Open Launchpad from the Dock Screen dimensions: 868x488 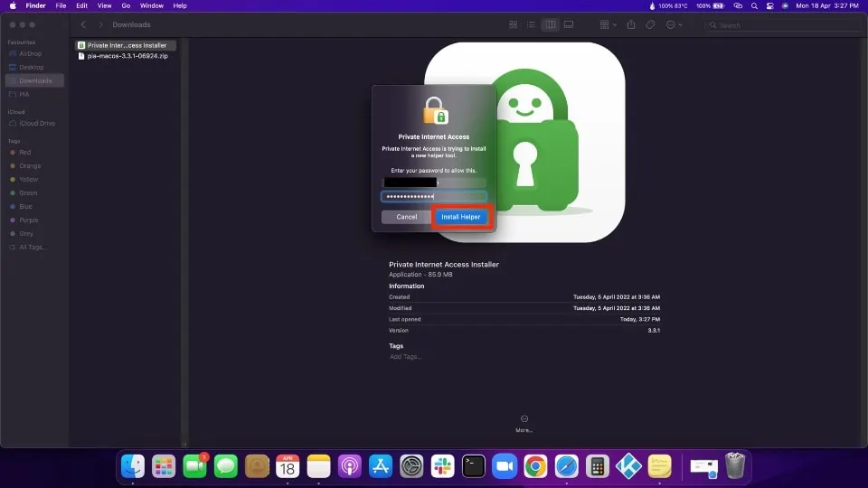point(164,466)
